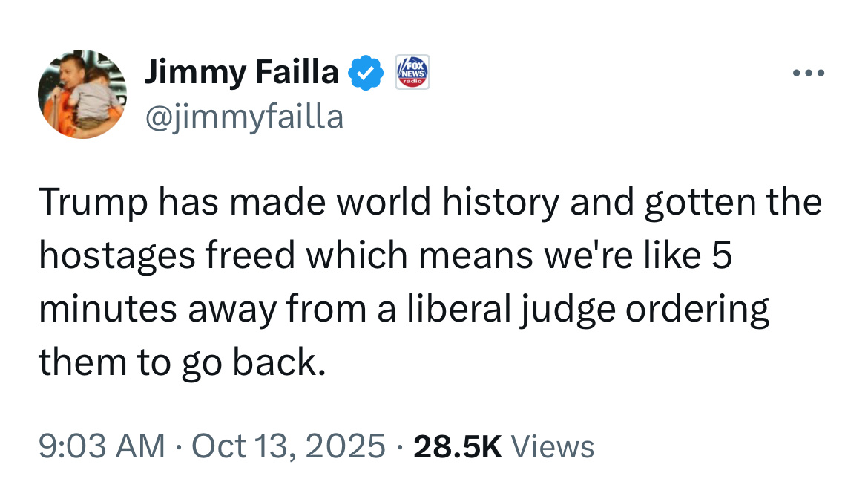
Task: Open Jimmy Failla's profile picture
Action: [82, 94]
